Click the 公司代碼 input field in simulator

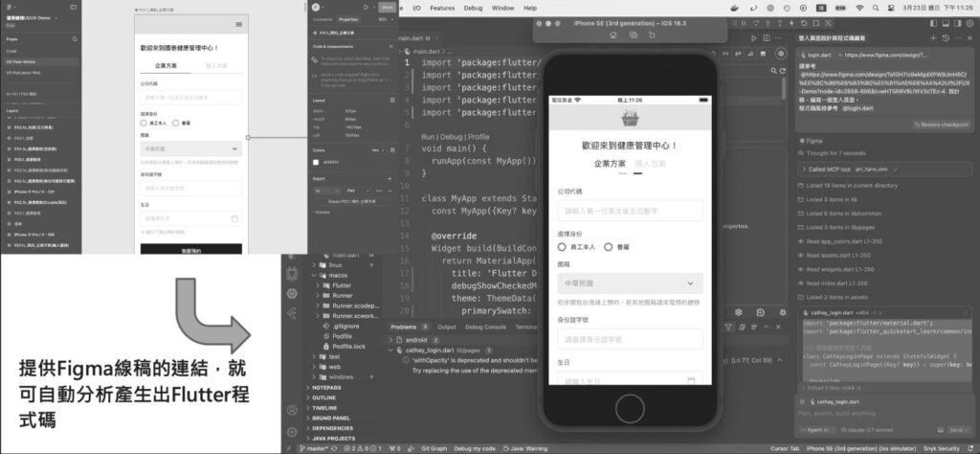[x=630, y=211]
